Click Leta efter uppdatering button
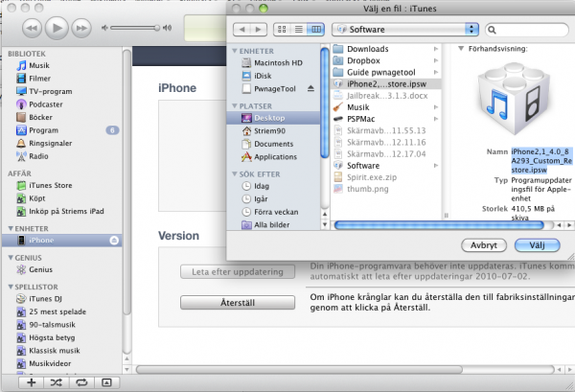 pos(238,272)
